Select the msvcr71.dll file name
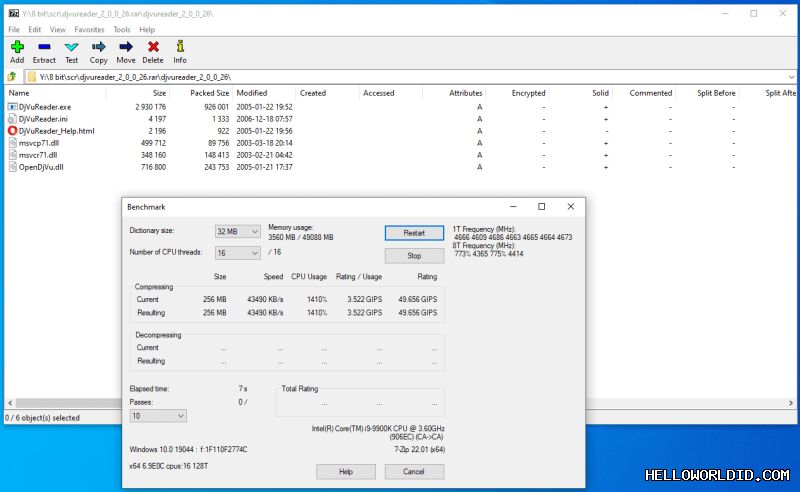This screenshot has height=492, width=800. pos(38,155)
